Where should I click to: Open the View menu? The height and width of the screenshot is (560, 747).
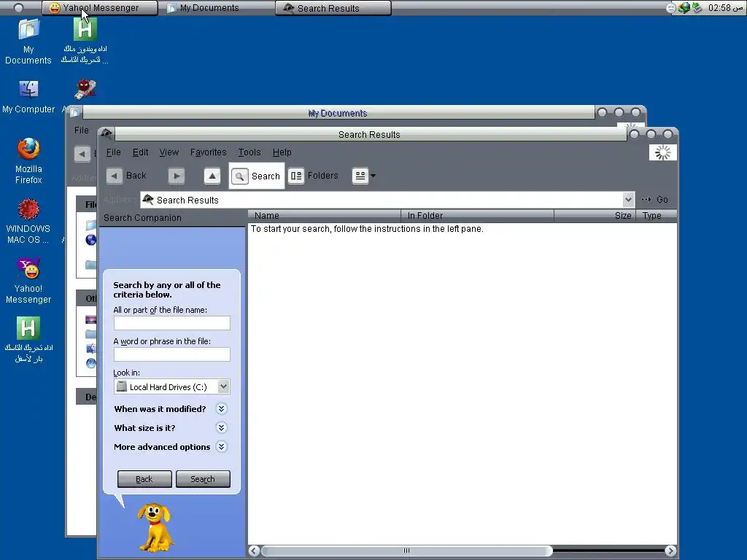point(169,152)
